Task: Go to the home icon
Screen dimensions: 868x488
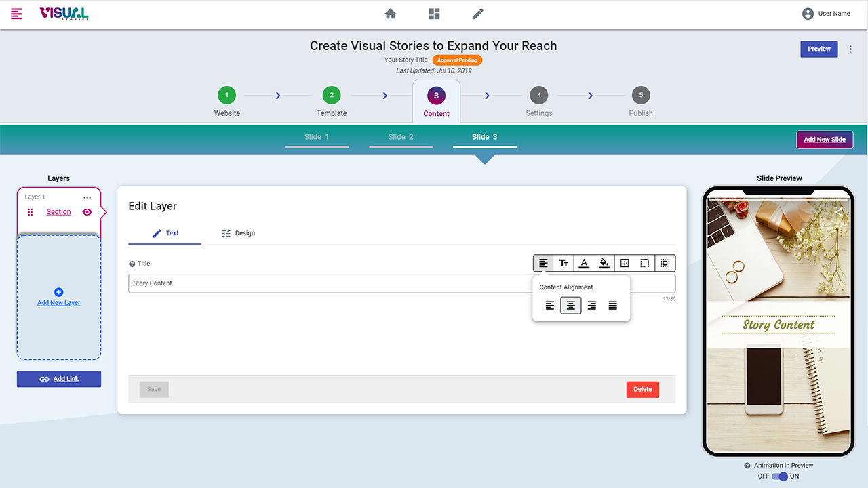Action: (x=390, y=14)
